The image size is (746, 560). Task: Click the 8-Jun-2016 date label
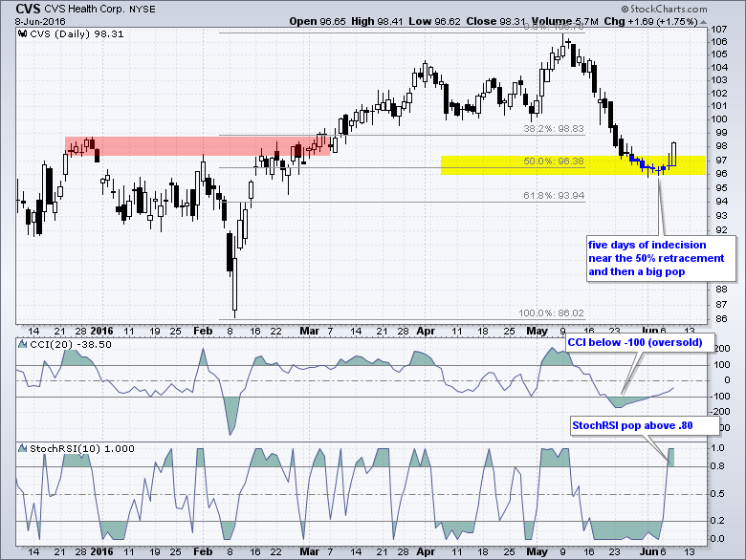(40, 21)
